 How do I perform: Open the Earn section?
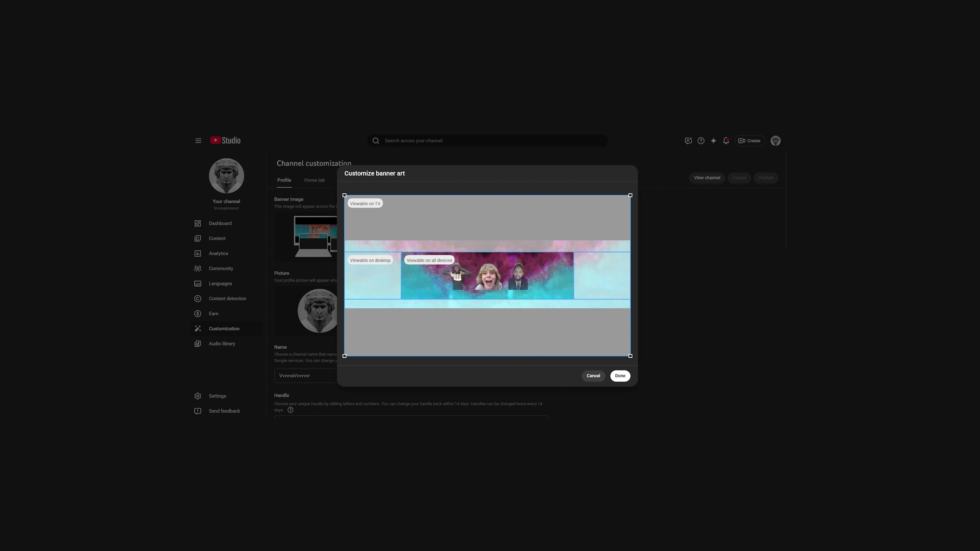click(x=213, y=313)
